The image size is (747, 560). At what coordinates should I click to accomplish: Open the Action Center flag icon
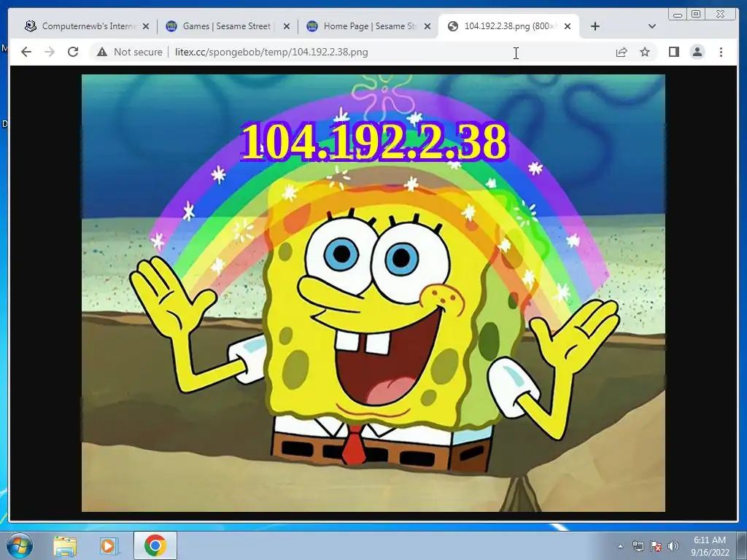pos(656,546)
